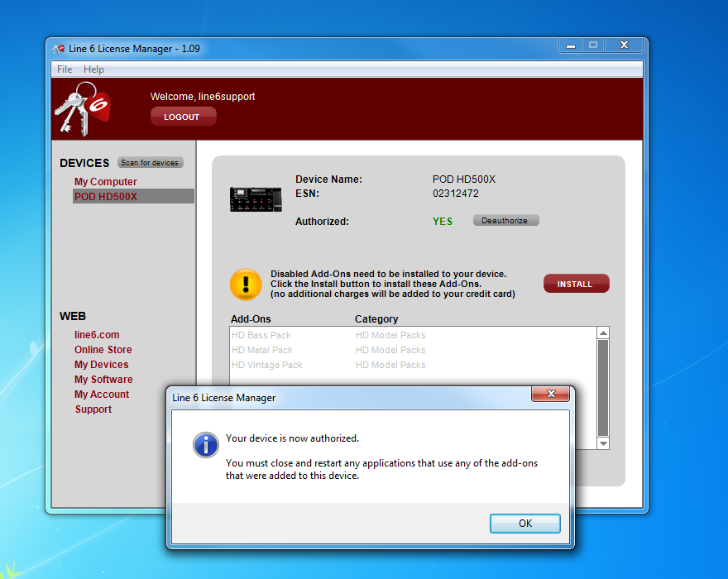Click the POD HD500X device thumbnail image
The image size is (728, 579).
[x=256, y=199]
